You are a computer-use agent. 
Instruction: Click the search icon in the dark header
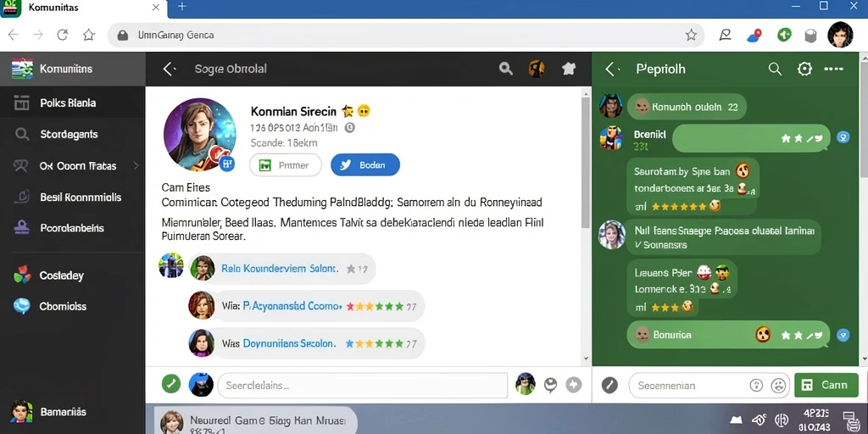click(x=505, y=69)
